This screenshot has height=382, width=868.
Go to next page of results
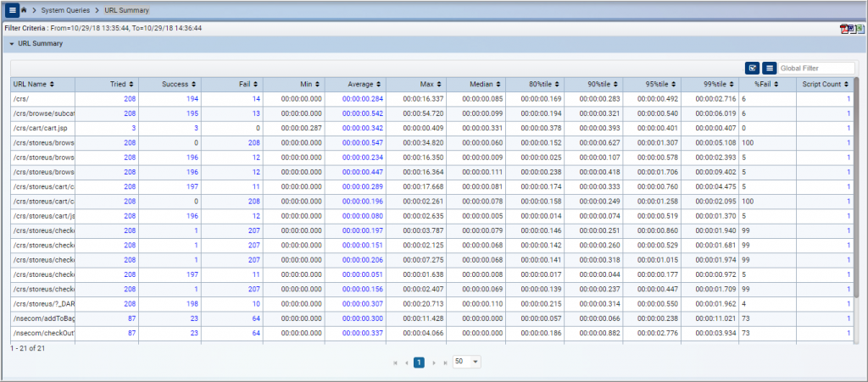pos(433,363)
